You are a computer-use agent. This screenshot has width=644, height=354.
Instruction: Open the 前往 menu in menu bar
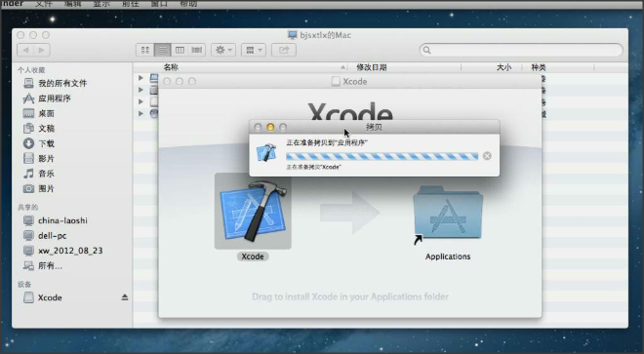coord(131,4)
